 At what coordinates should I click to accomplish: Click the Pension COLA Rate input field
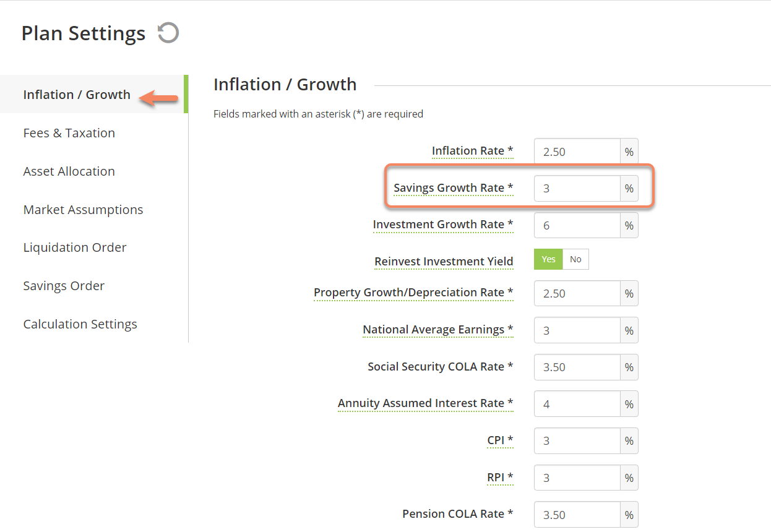pyautogui.click(x=577, y=514)
